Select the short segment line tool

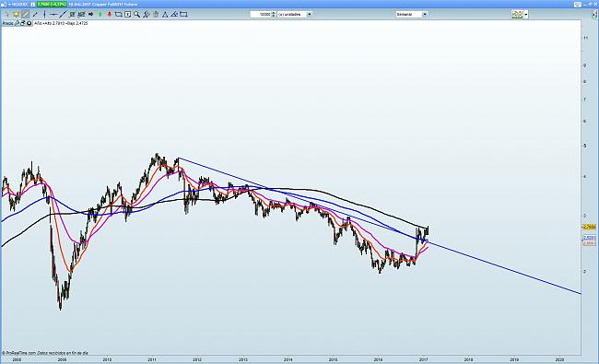[35, 15]
